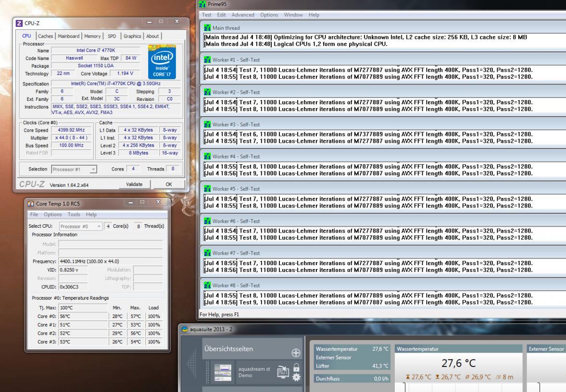The image size is (566, 392).
Task: Click the Worker #4 - Self-Test title bar
Action: pos(383,157)
